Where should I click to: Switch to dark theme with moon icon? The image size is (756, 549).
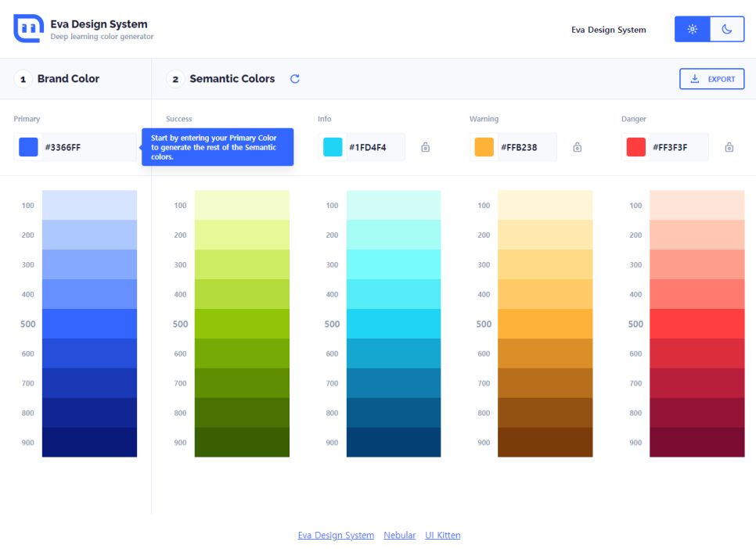727,29
